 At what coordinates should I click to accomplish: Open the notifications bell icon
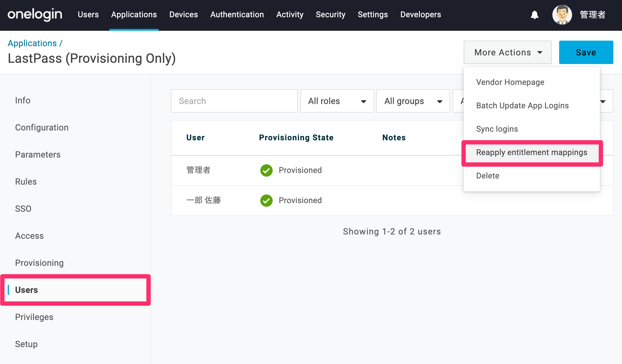[535, 14]
